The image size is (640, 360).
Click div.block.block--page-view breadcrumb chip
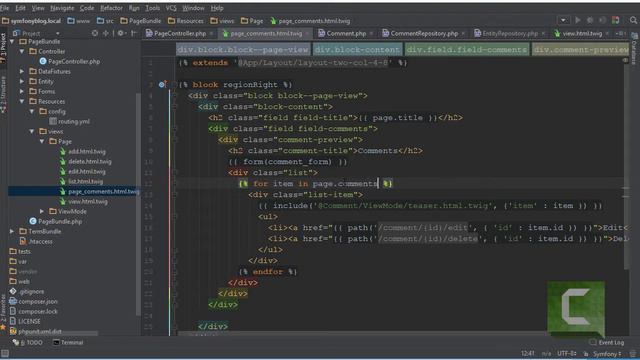[243, 50]
